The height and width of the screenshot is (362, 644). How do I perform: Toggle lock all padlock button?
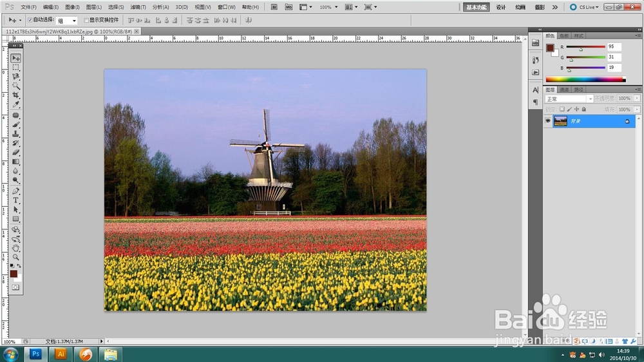584,110
